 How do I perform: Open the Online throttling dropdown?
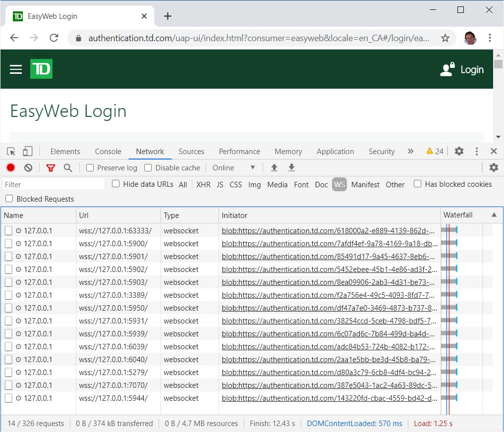(234, 168)
